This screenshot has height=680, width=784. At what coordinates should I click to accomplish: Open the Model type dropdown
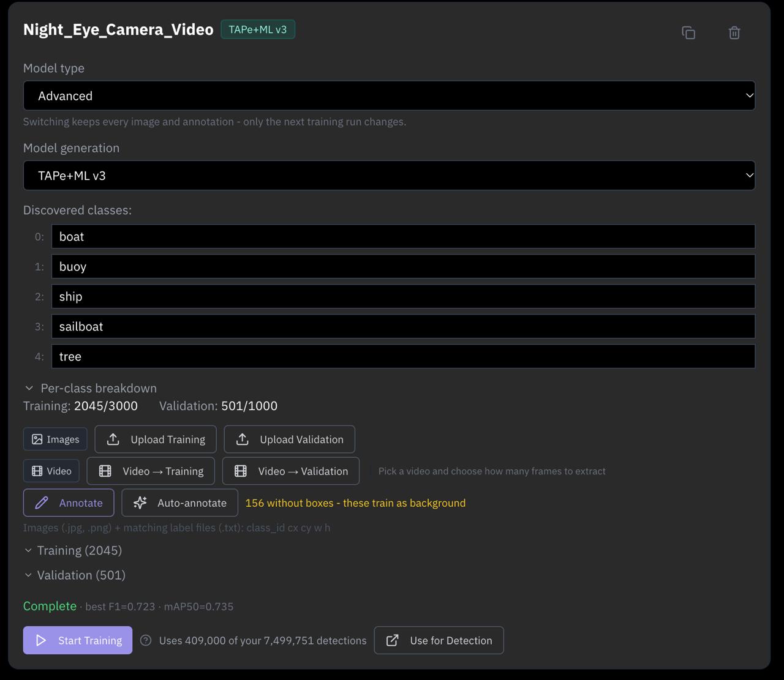[389, 95]
